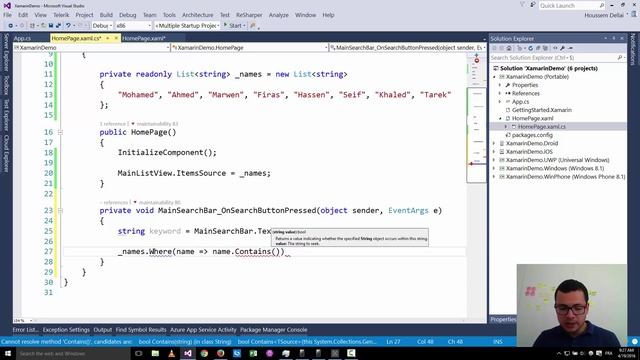Image resolution: width=640 pixels, height=360 pixels.
Task: Collapse the XamarinDemo (Portable) project
Action: [x=494, y=77]
